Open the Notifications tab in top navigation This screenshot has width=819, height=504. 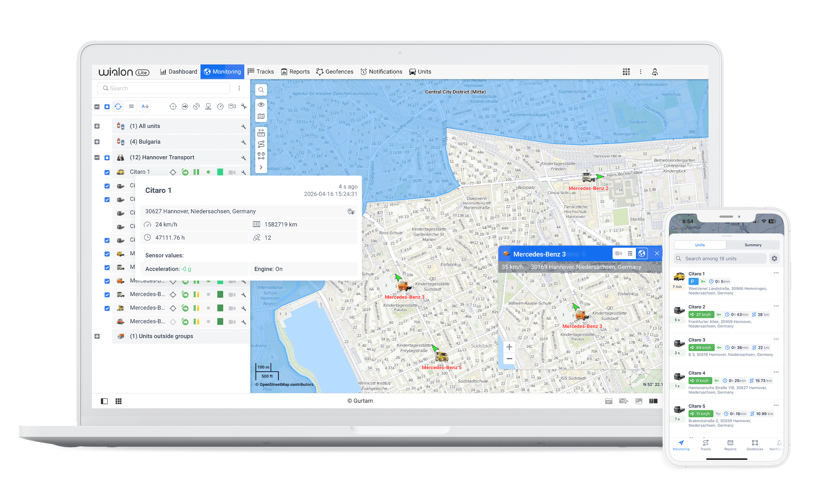tap(381, 72)
